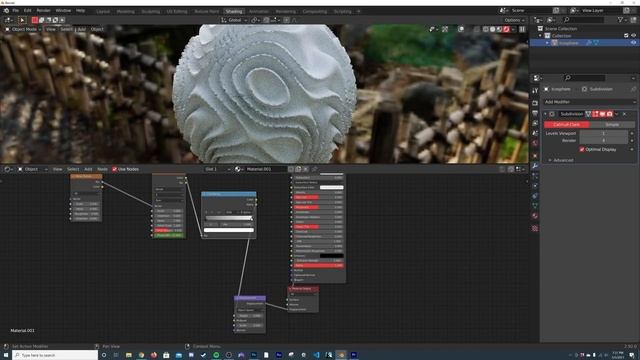Switch to wireframe viewport shading
This screenshot has height=360, width=640.
(x=486, y=29)
